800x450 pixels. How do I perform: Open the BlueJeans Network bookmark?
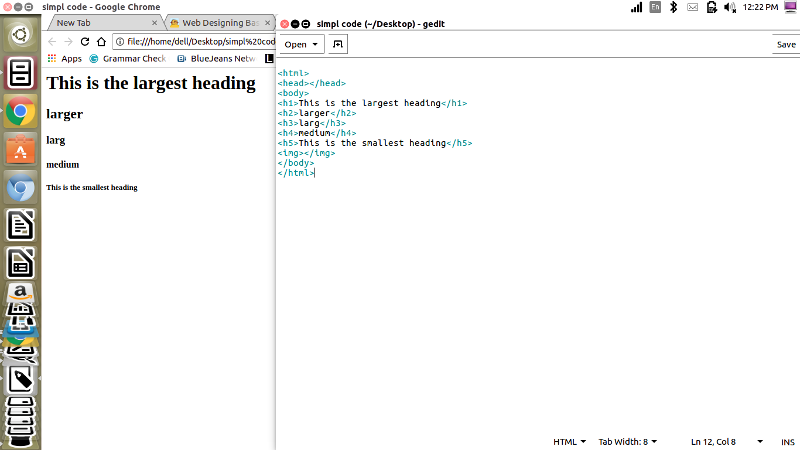pyautogui.click(x=216, y=59)
